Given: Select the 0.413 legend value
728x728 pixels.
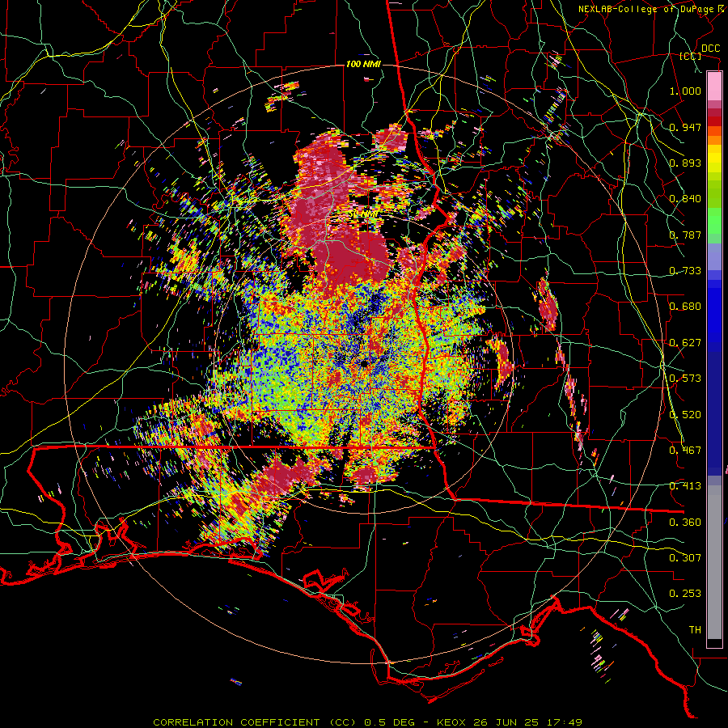Looking at the screenshot, I should (x=685, y=486).
